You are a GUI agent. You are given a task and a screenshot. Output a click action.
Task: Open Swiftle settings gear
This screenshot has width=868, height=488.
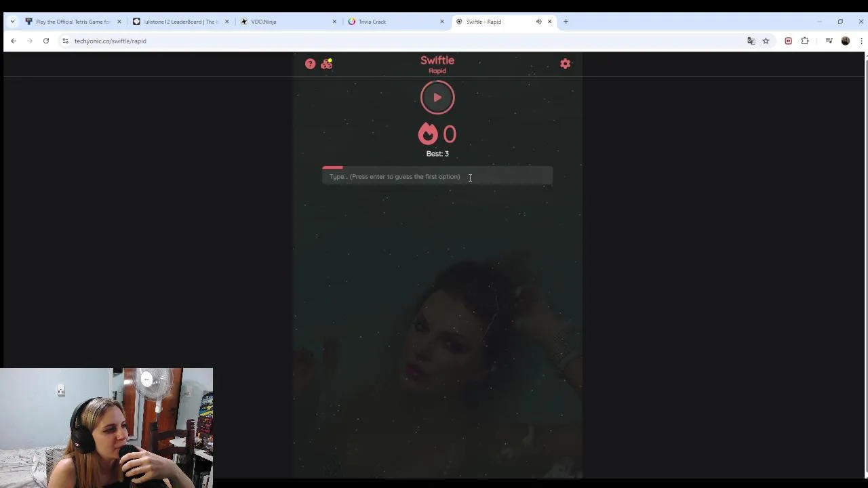(566, 64)
